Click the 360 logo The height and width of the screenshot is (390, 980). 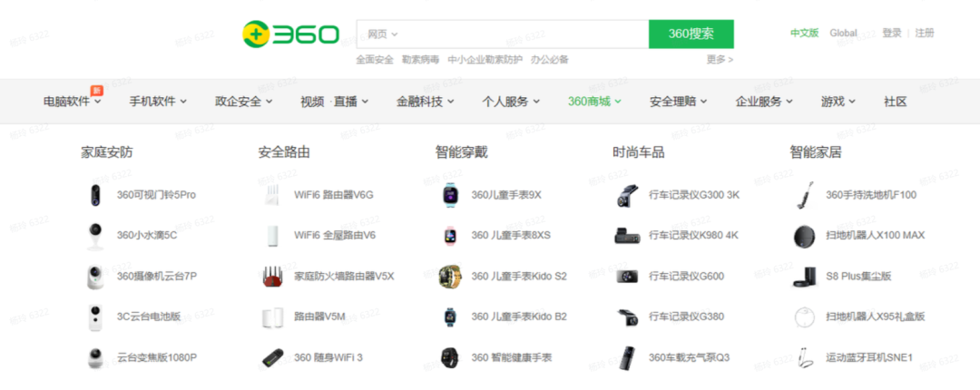tap(291, 34)
